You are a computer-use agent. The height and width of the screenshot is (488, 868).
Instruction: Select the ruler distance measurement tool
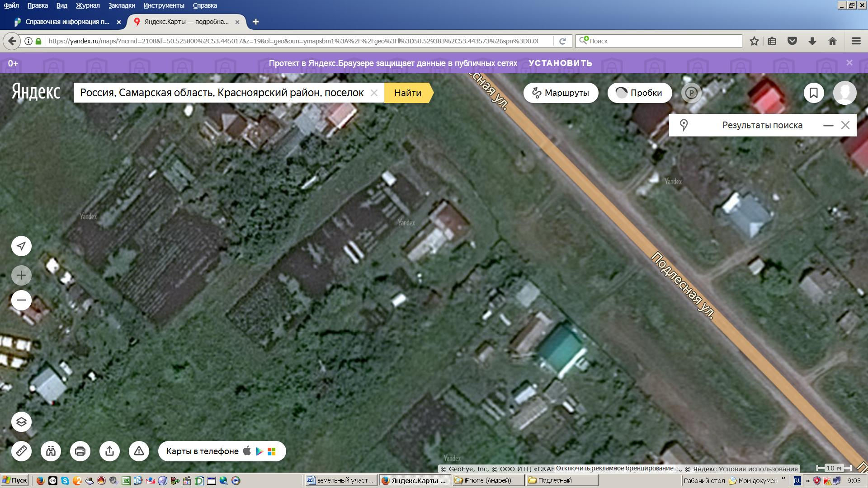[x=21, y=451]
